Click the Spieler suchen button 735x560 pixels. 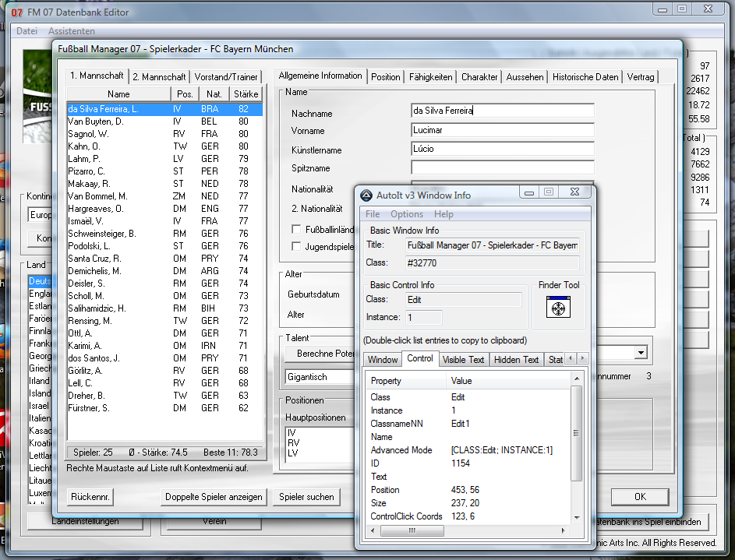(306, 497)
